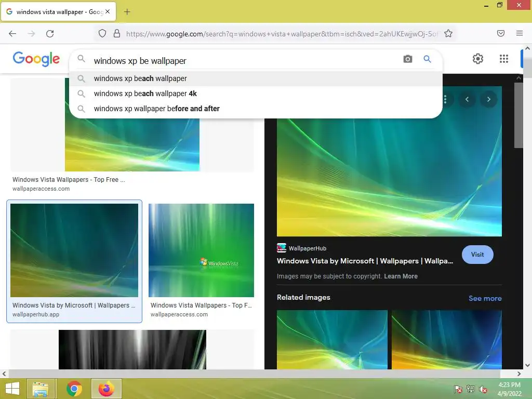532x399 pixels.
Task: Click the page vertical scrollbar down arrow
Action: (527, 365)
